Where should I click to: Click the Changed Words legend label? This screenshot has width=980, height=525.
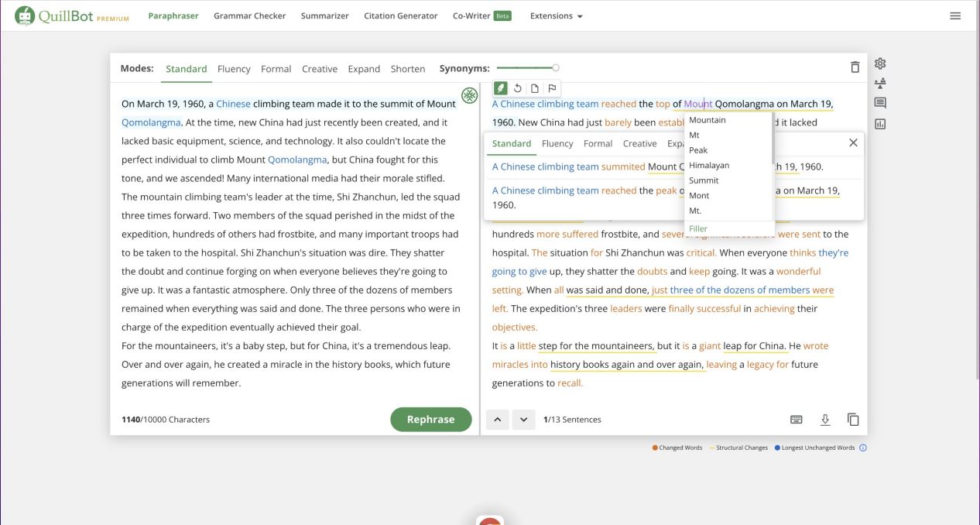point(680,448)
